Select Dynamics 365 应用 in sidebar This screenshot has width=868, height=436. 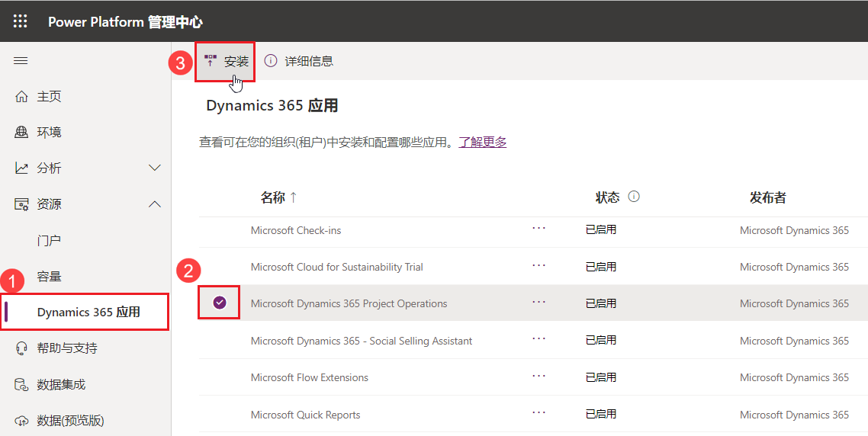point(88,312)
